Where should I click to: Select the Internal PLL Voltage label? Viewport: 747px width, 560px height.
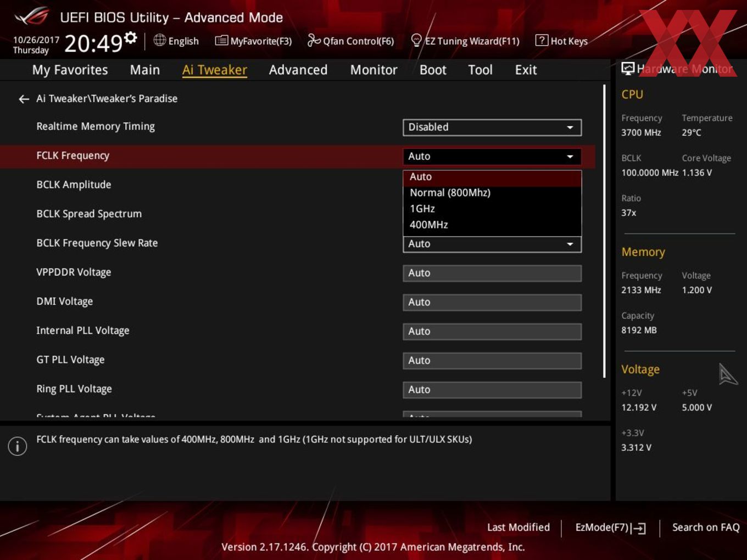pyautogui.click(x=83, y=330)
